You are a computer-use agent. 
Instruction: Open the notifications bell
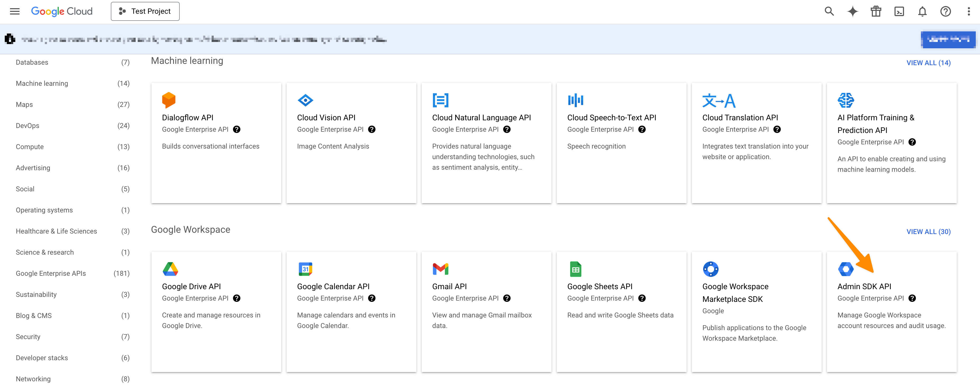[x=922, y=11]
